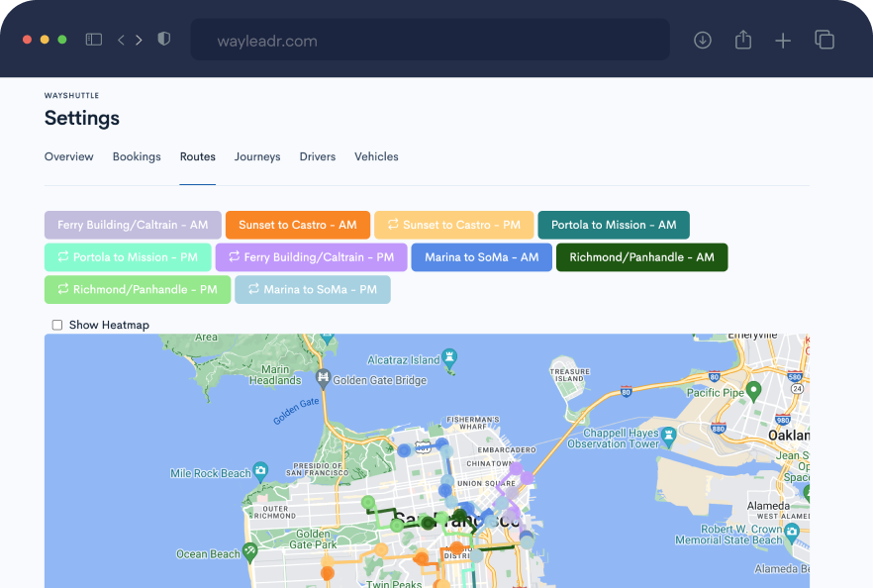Screen dimensions: 873x588
Task: Click the Share icon in the browser toolbar
Action: [743, 40]
